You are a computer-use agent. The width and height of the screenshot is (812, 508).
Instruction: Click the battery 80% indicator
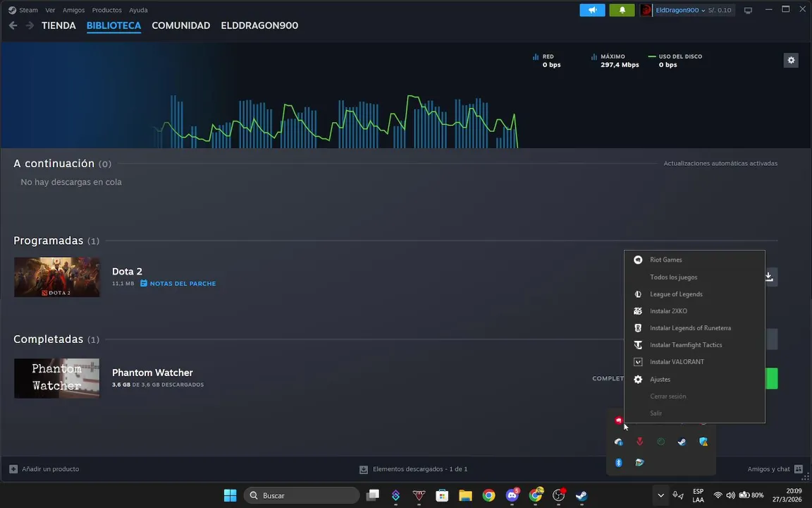pos(751,495)
